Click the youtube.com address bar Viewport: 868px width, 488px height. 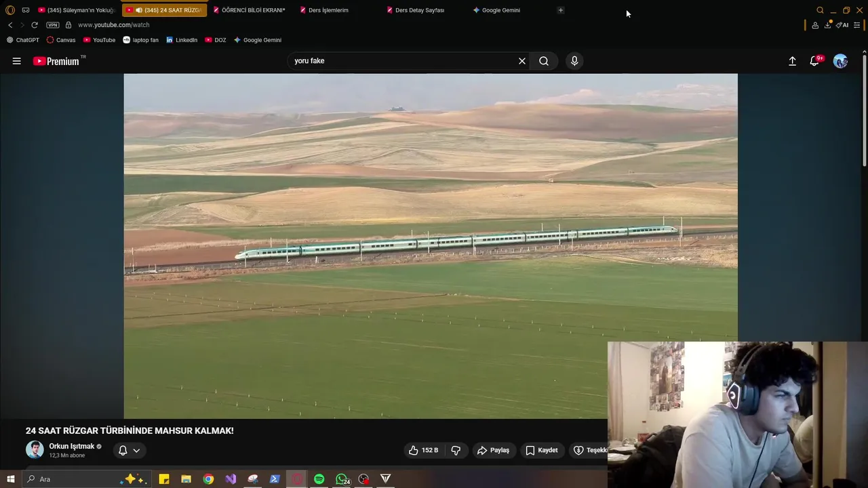click(x=113, y=25)
